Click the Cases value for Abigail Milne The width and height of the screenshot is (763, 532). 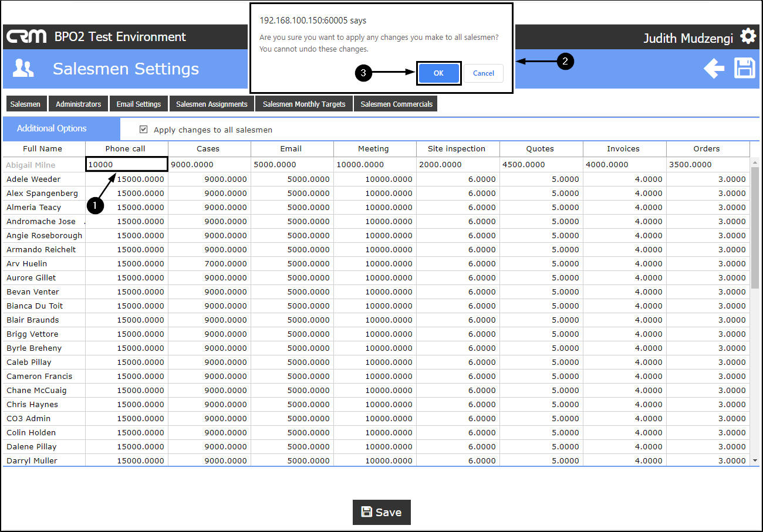210,164
